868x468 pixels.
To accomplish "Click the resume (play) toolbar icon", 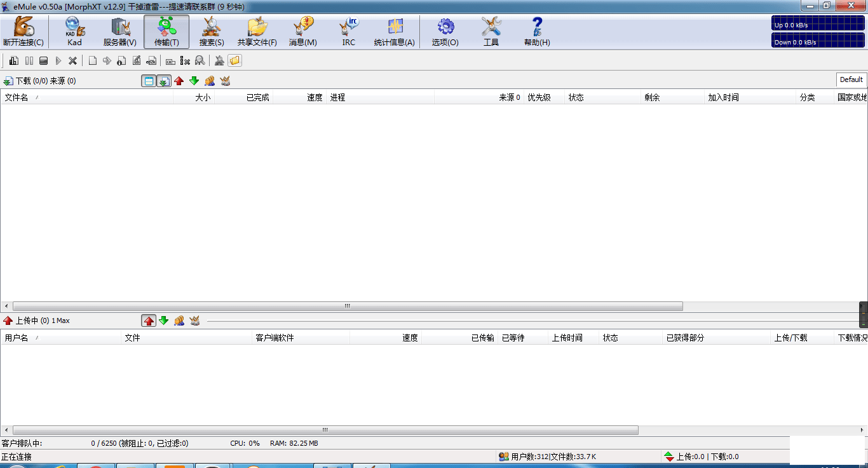I will (58, 60).
